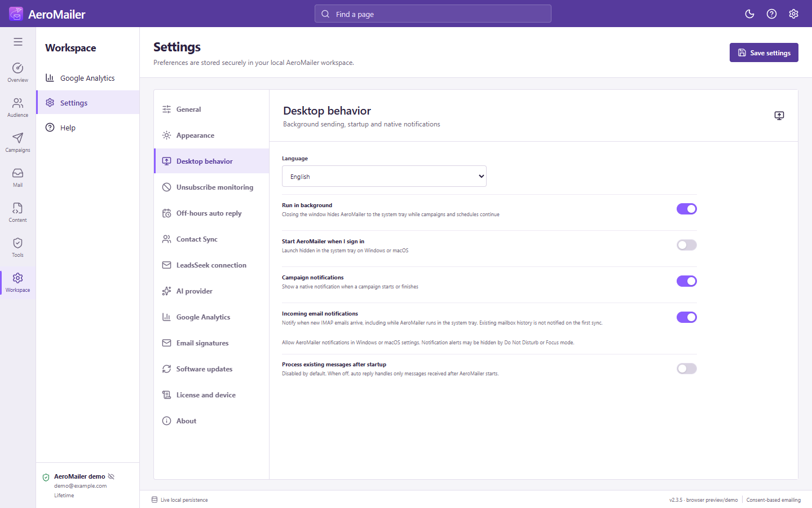This screenshot has width=812, height=508.
Task: Click the desktop monitor icon in panel header
Action: click(x=779, y=116)
